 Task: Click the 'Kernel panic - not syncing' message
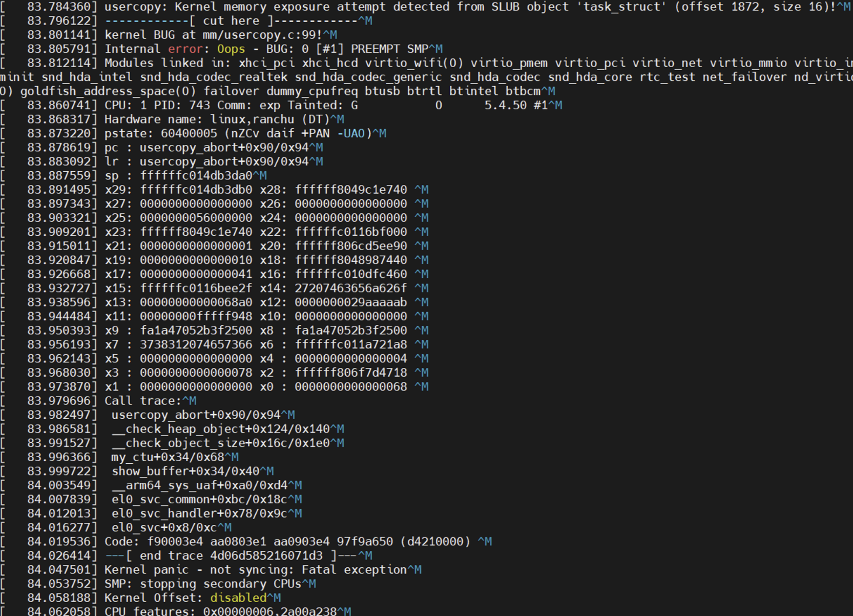(x=256, y=570)
